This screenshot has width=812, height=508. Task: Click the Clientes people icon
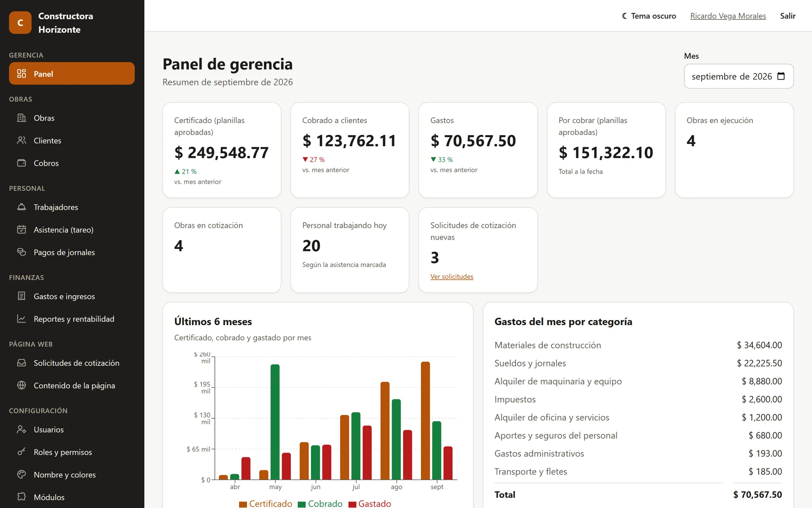(22, 140)
